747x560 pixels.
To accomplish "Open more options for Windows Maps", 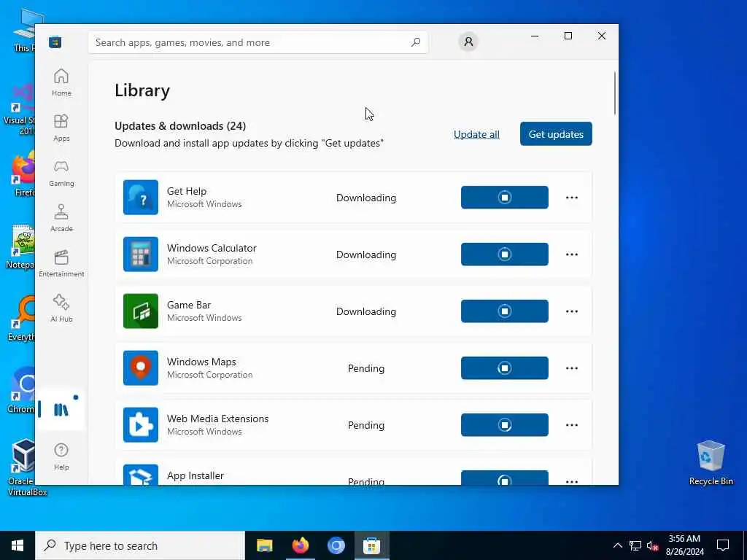I will (572, 368).
